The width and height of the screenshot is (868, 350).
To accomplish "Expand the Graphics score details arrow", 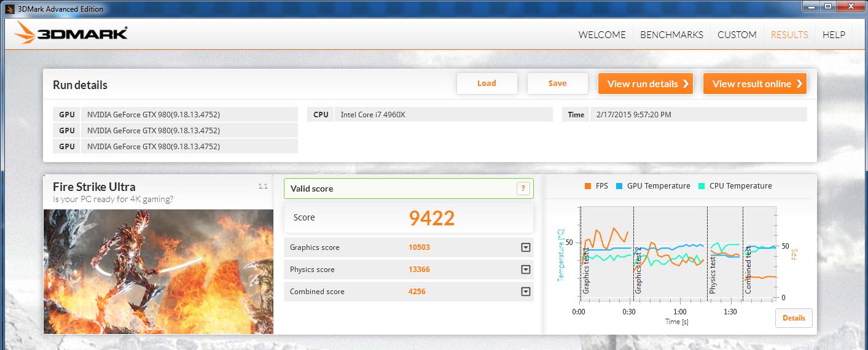I will pos(525,247).
